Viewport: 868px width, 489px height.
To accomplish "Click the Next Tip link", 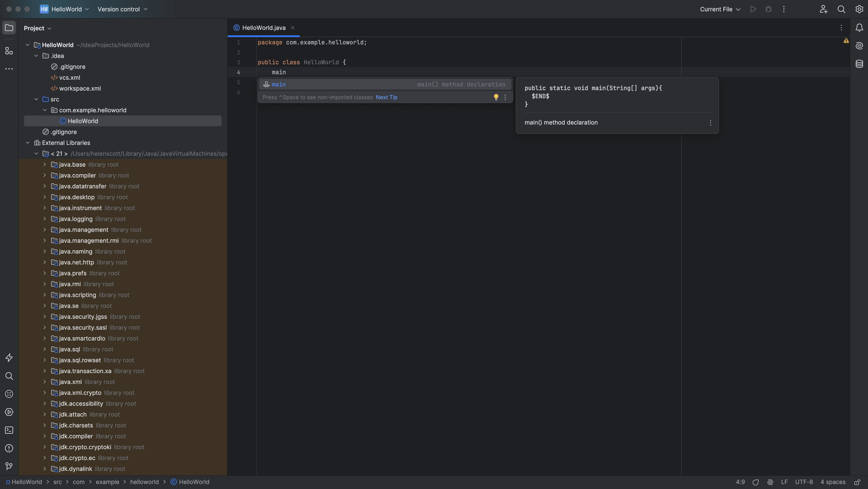I will tap(387, 97).
